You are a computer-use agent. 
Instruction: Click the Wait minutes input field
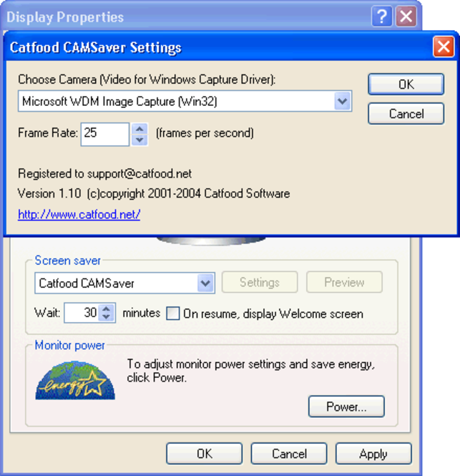coord(82,312)
